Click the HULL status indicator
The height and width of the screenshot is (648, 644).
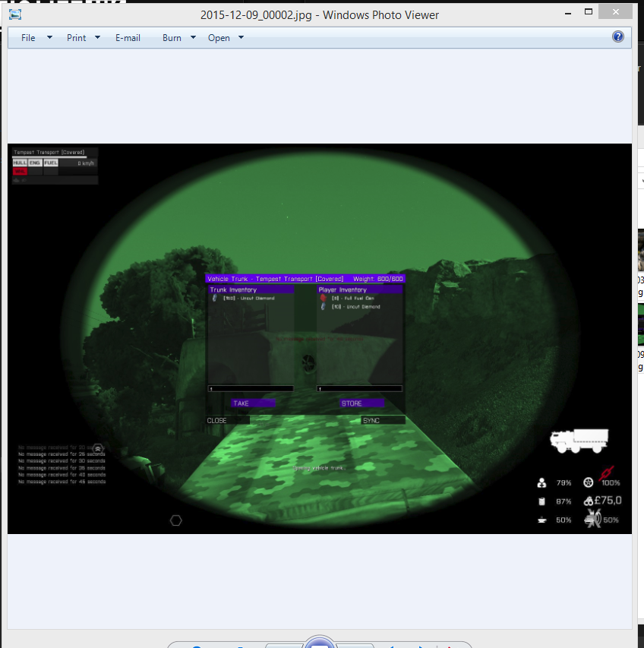point(20,163)
